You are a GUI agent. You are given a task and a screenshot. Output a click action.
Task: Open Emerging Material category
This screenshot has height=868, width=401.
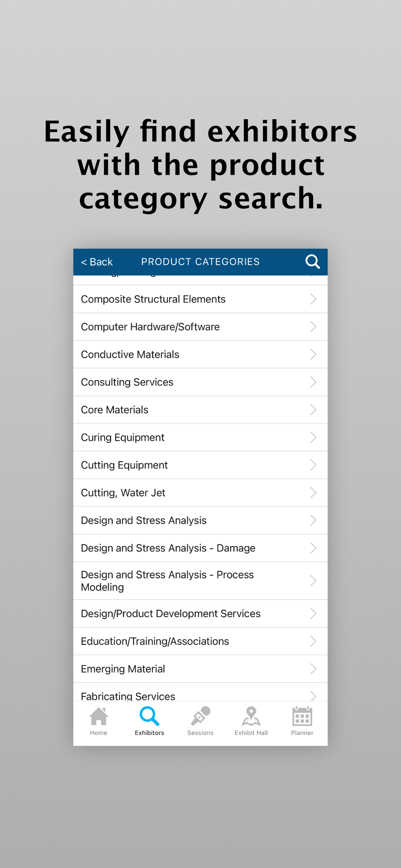[x=123, y=669]
